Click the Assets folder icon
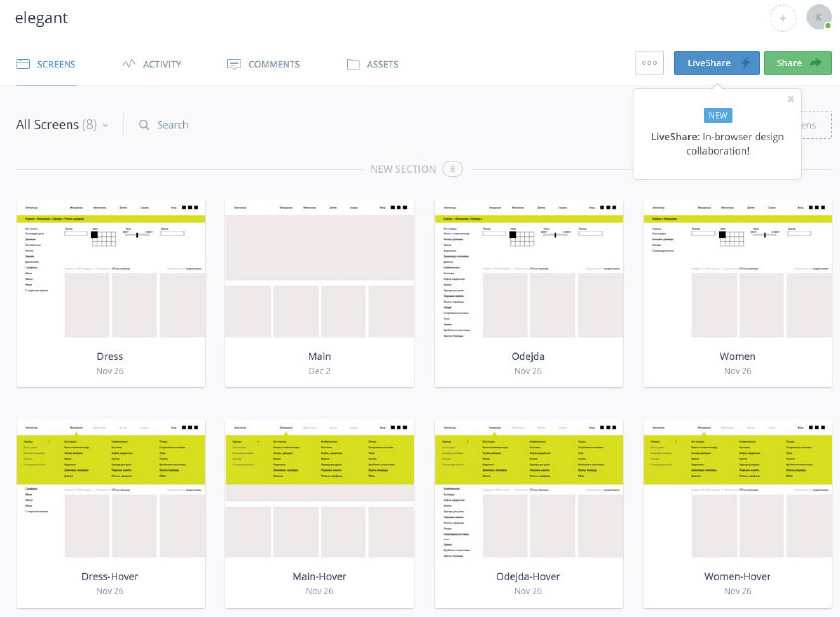Image resolution: width=840 pixels, height=617 pixels. tap(352, 64)
